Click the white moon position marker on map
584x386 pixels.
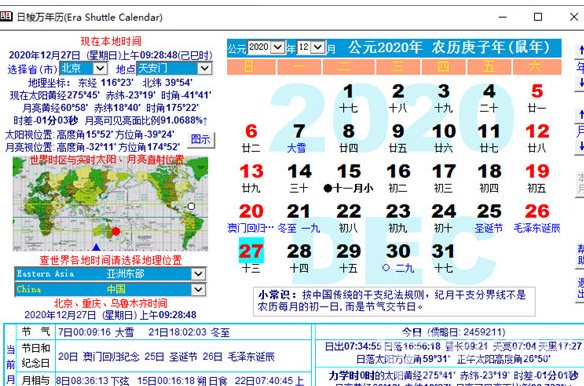191,206
